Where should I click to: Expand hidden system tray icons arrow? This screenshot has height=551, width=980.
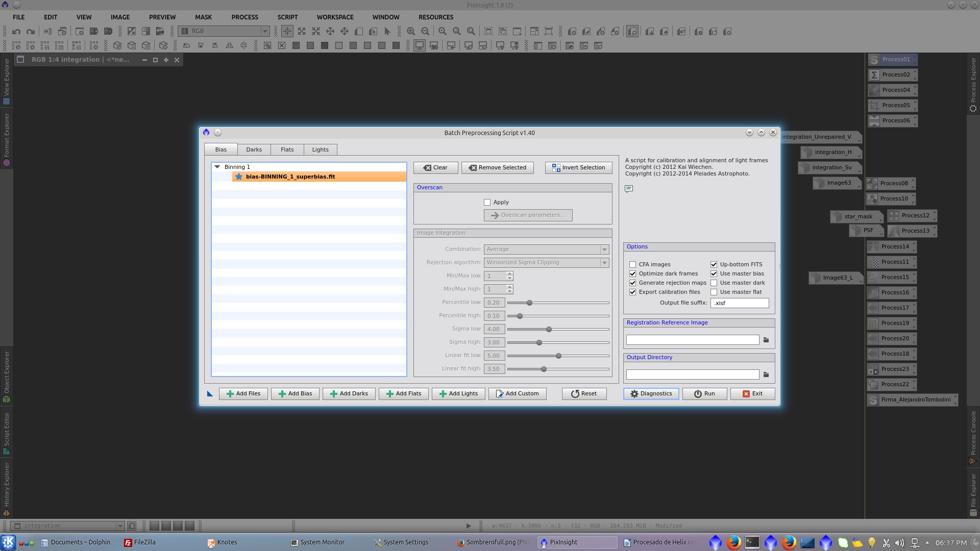click(x=927, y=543)
